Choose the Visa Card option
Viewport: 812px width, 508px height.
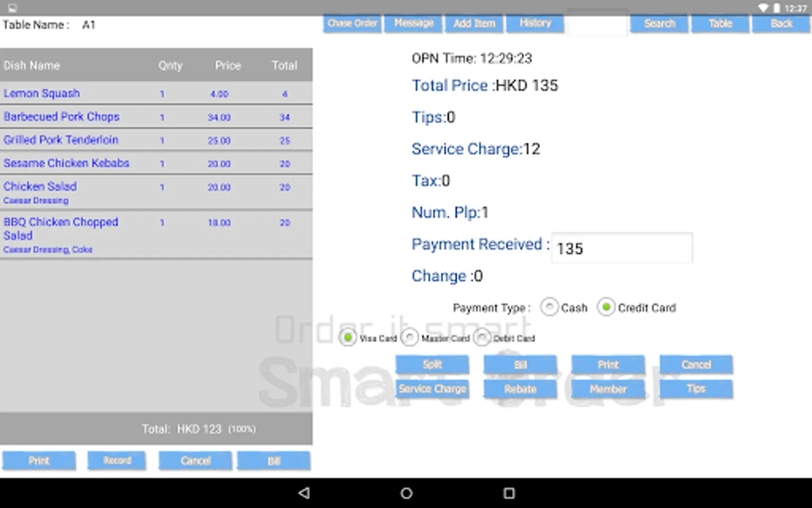point(348,338)
